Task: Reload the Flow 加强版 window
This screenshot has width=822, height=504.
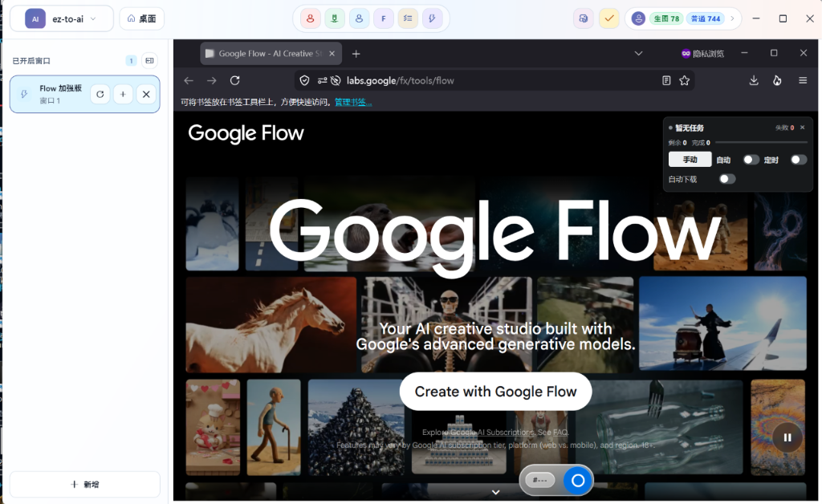Action: pyautogui.click(x=100, y=95)
